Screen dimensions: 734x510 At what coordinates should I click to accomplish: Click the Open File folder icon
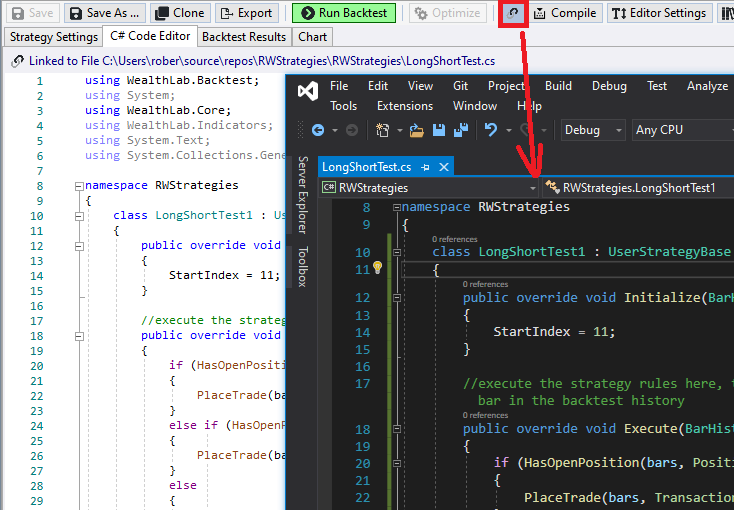point(416,130)
